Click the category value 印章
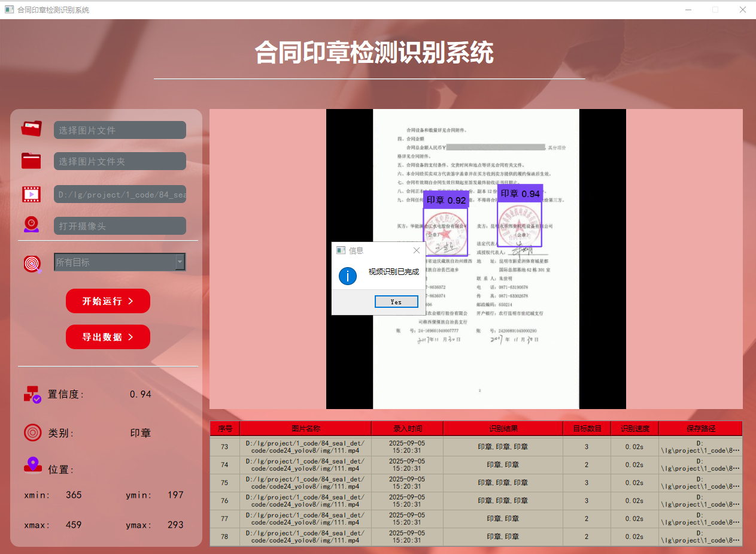The width and height of the screenshot is (756, 554). pos(141,433)
